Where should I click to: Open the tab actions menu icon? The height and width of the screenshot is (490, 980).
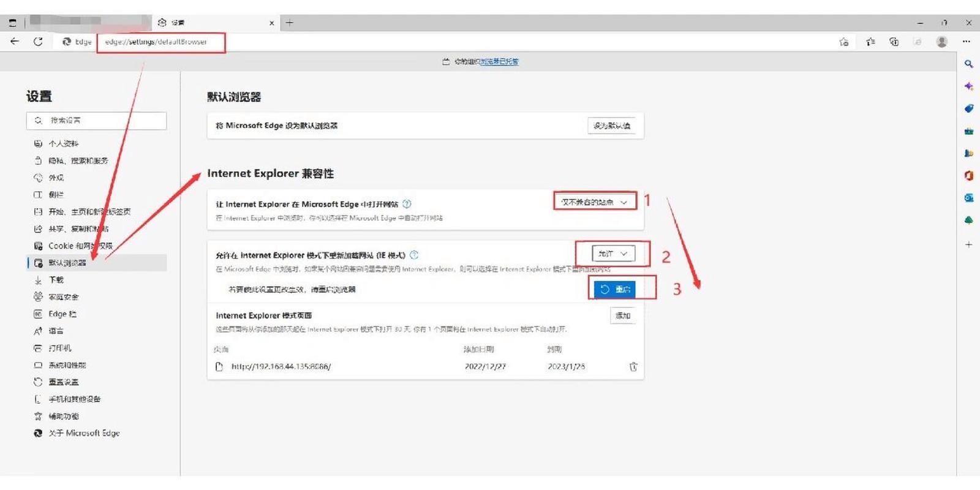(x=13, y=23)
